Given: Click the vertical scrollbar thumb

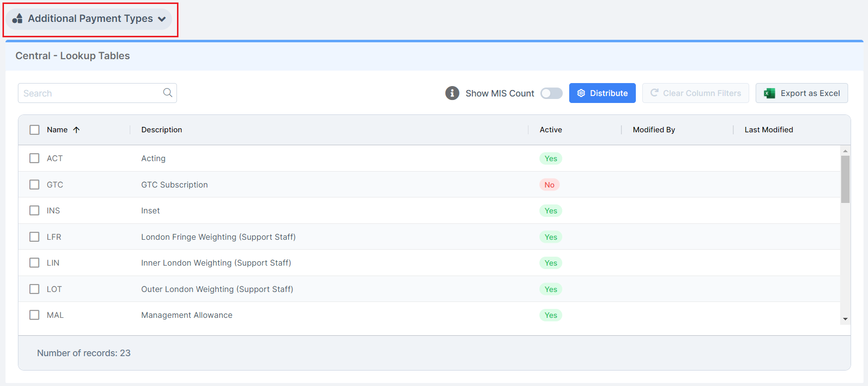Looking at the screenshot, I should (x=845, y=179).
